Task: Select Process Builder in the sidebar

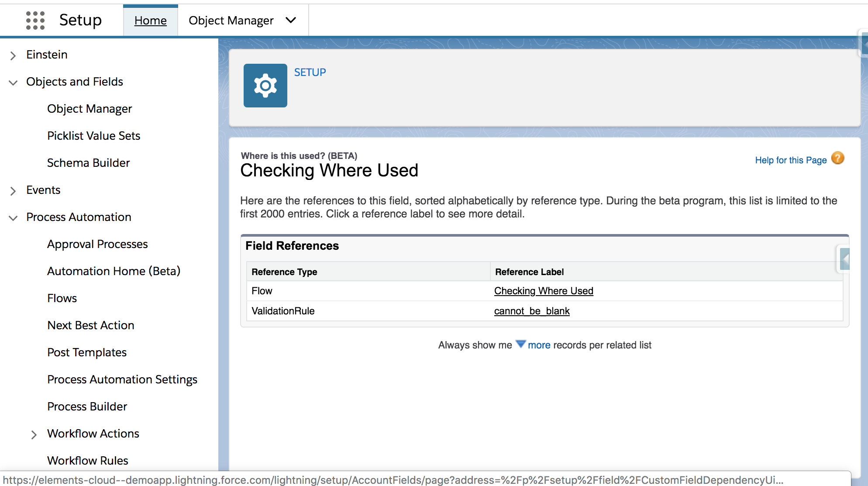Action: [87, 407]
